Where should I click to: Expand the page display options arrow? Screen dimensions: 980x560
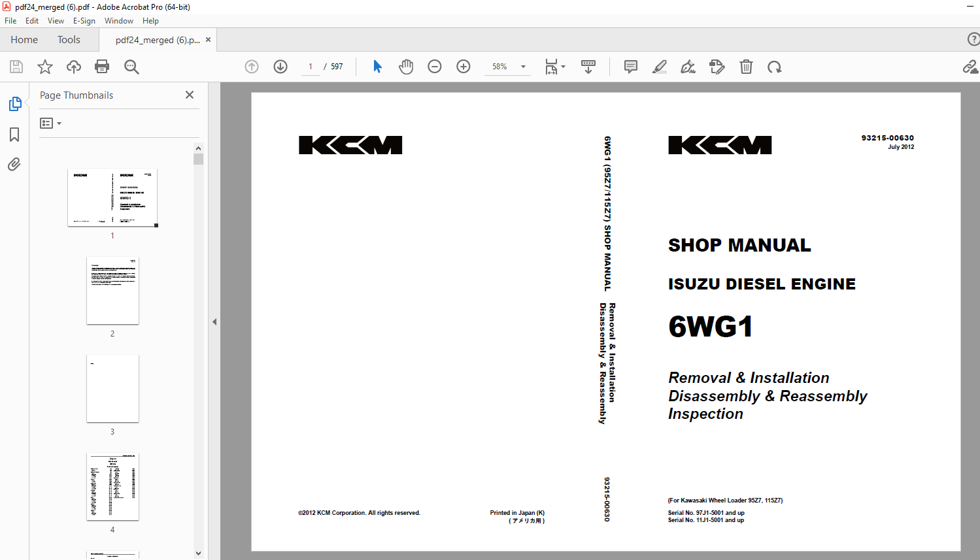(x=563, y=67)
